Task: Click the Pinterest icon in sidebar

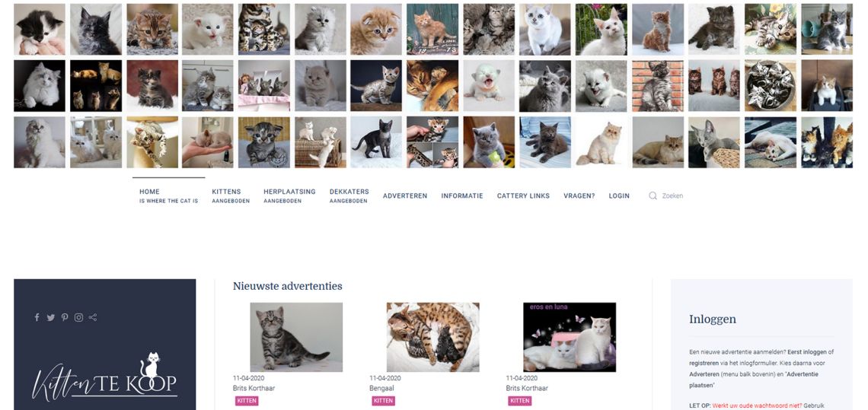Action: click(65, 318)
